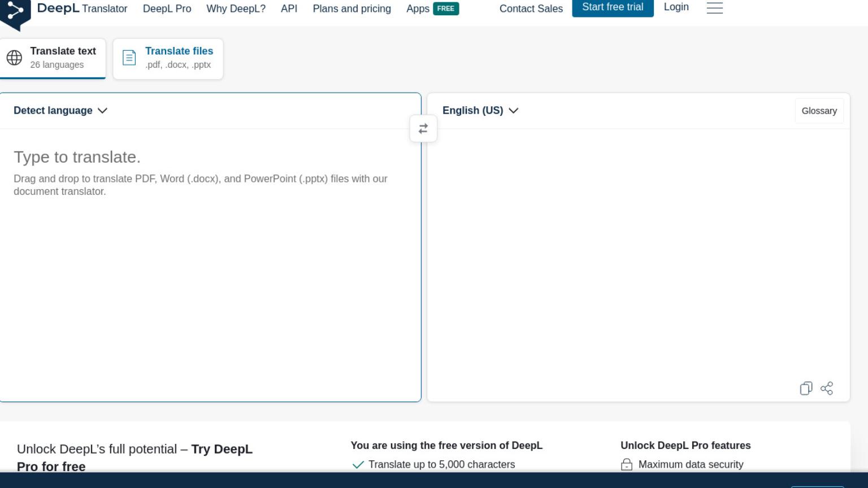Screen dimensions: 868x488
Task: Click 'Translate up to 5,000 characters' text
Action: coord(441,464)
